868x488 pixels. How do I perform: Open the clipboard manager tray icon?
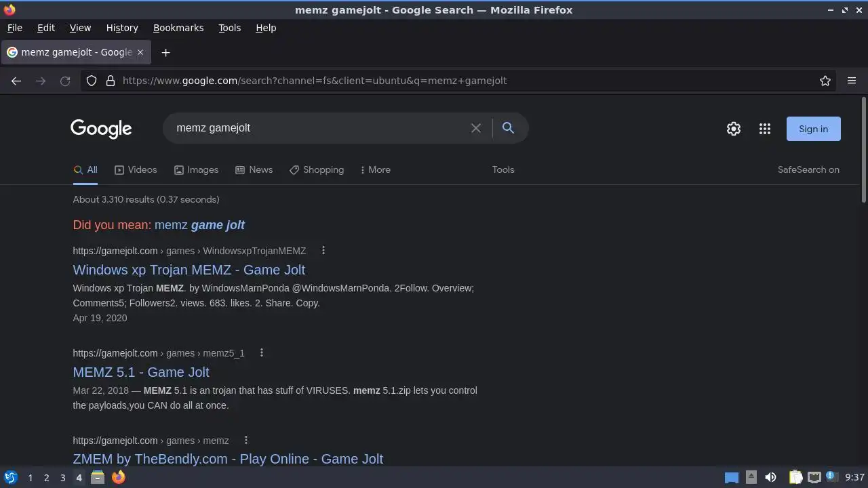(795, 478)
